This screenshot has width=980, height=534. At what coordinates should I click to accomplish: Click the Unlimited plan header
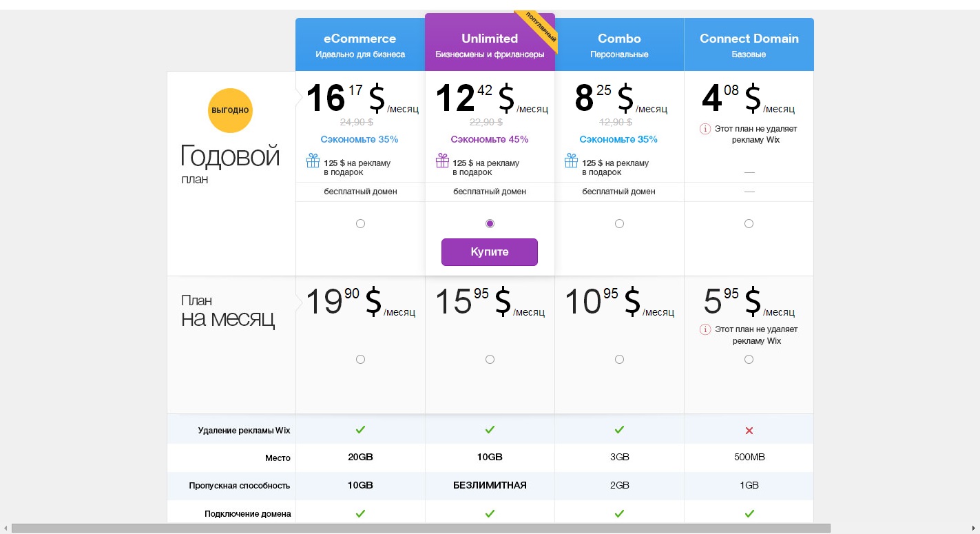point(490,42)
